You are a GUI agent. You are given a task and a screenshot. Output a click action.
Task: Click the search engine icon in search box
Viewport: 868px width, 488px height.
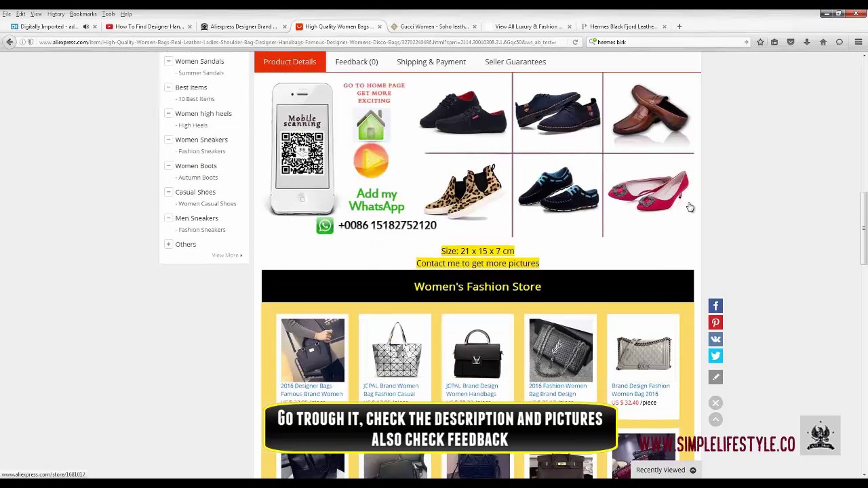click(x=593, y=42)
